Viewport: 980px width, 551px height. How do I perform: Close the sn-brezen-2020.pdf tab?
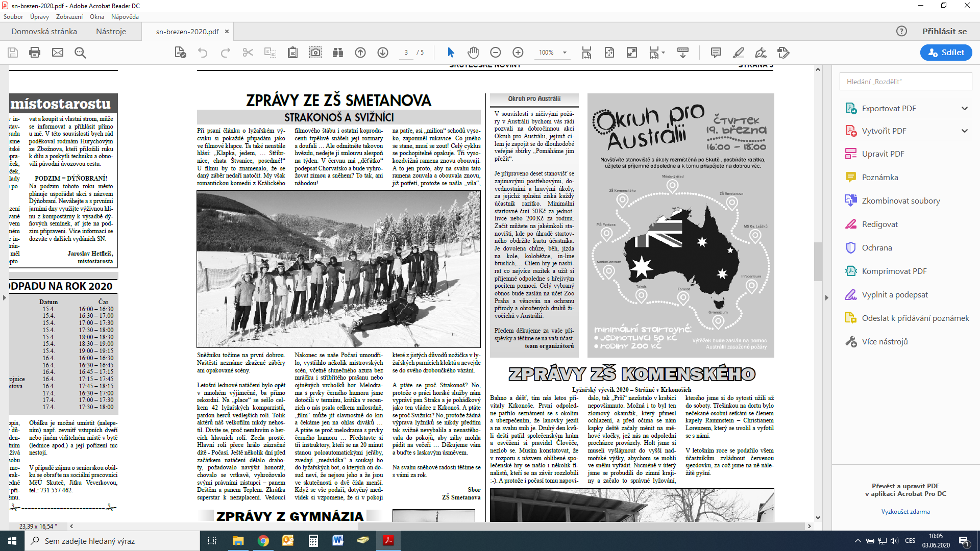pos(227,32)
